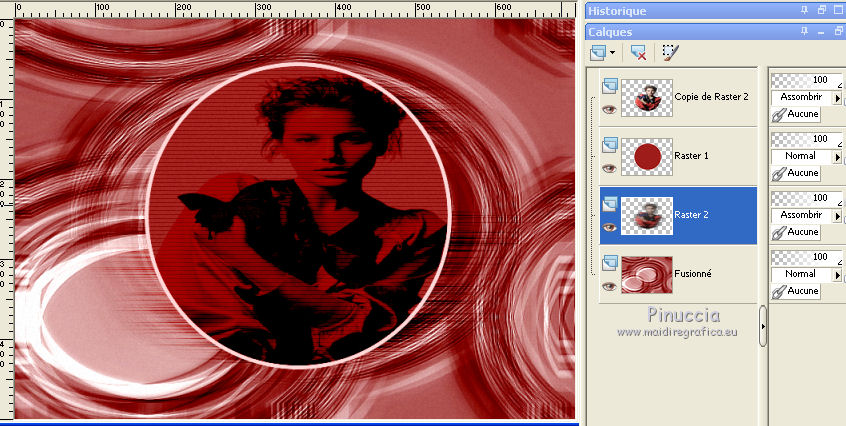
Task: Click the opacity slider of Raster 2
Action: (x=807, y=198)
